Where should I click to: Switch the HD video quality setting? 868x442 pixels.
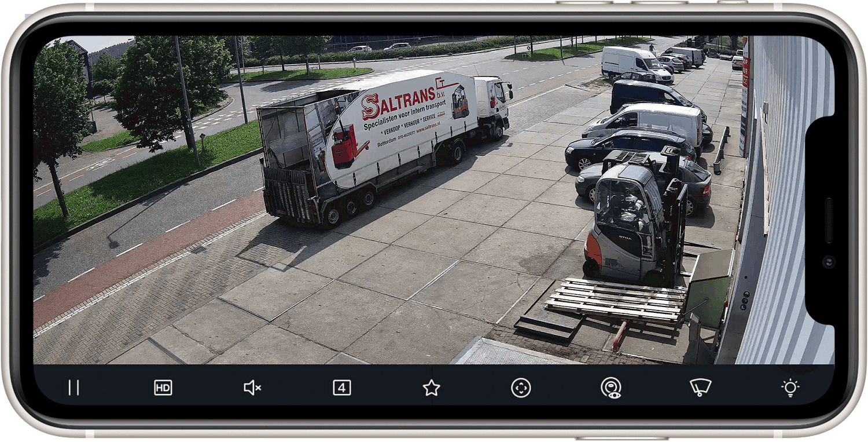163,388
